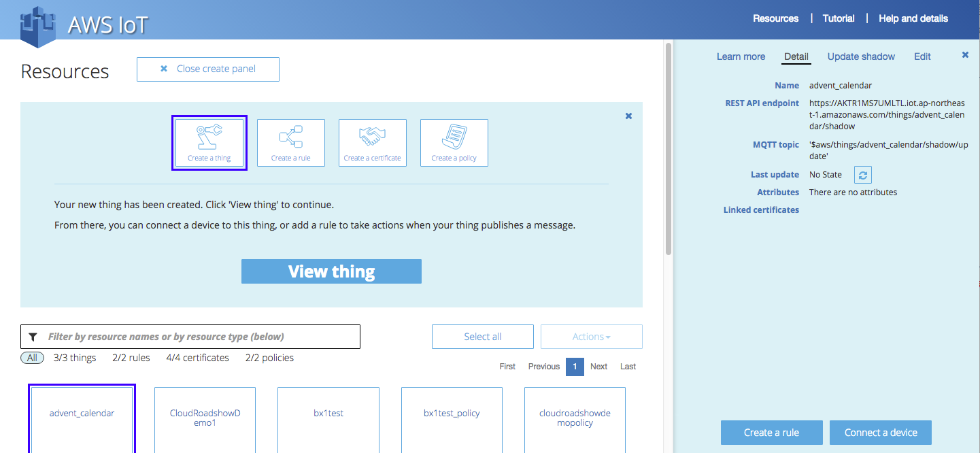Filter by 2/2 rules
The width and height of the screenshot is (980, 453).
pyautogui.click(x=131, y=358)
